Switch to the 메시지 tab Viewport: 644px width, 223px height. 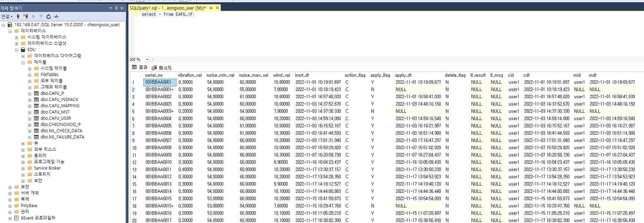pyautogui.click(x=162, y=68)
